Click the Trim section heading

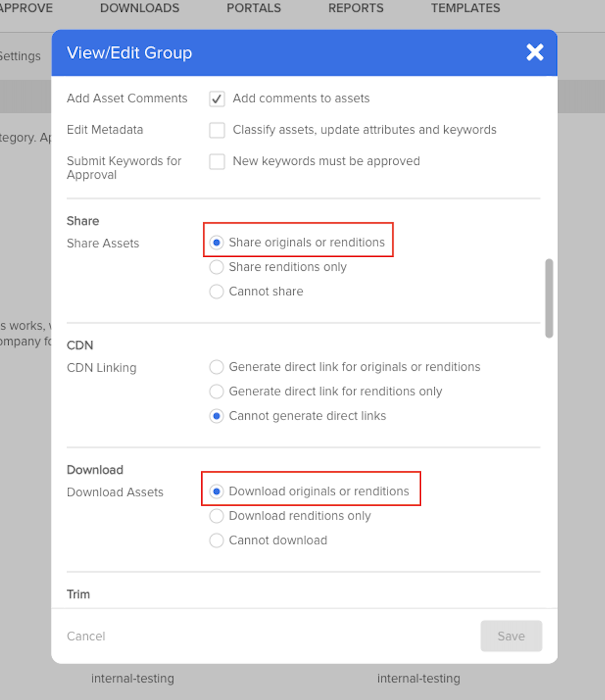79,594
